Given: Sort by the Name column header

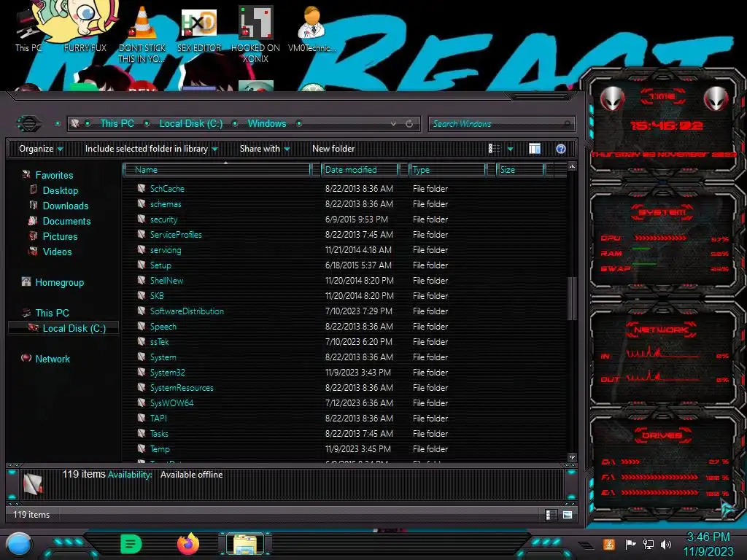Looking at the screenshot, I should click(x=217, y=169).
